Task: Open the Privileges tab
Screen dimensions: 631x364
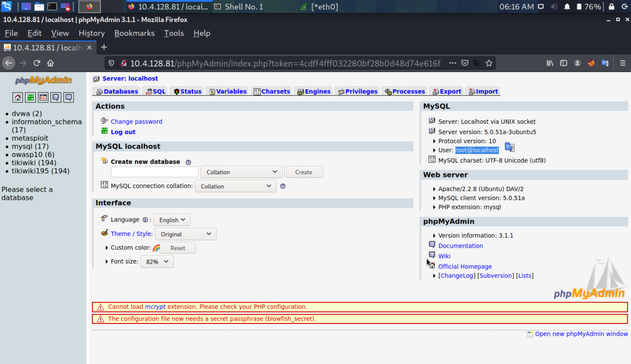Action: pos(358,91)
